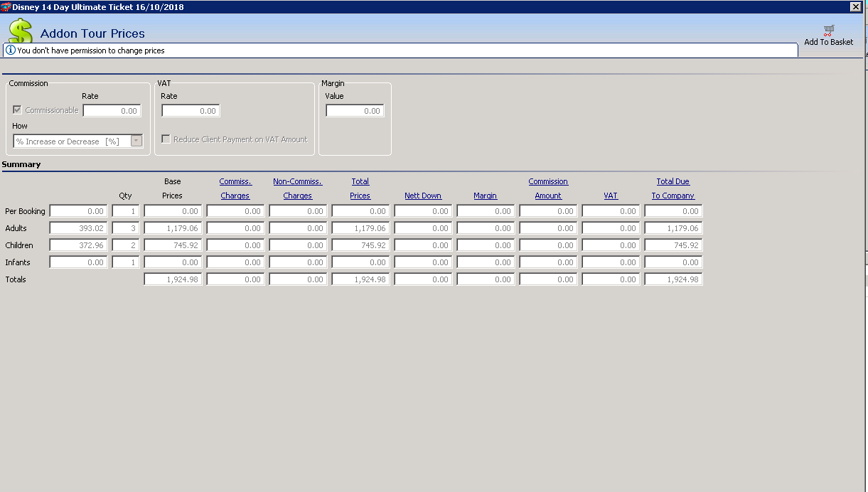
Task: Close the Disney 14 Day Ultimate Ticket window
Action: click(856, 6)
